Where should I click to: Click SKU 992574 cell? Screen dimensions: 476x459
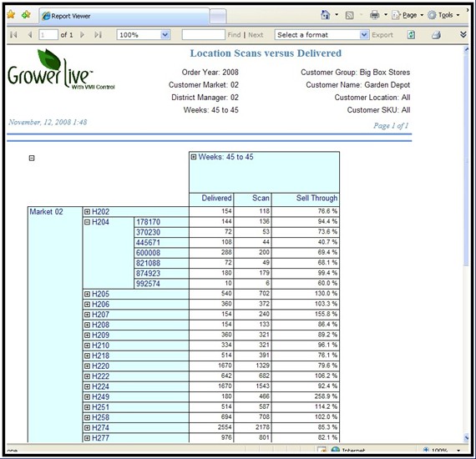click(x=161, y=284)
